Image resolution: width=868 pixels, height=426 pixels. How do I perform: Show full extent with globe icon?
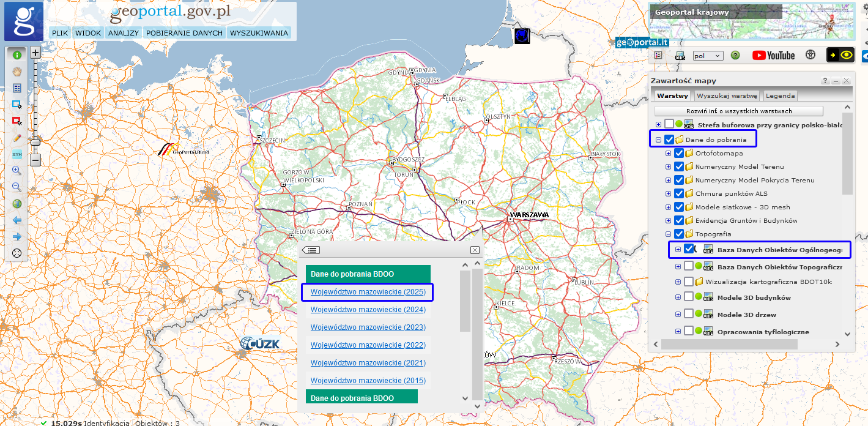[17, 204]
